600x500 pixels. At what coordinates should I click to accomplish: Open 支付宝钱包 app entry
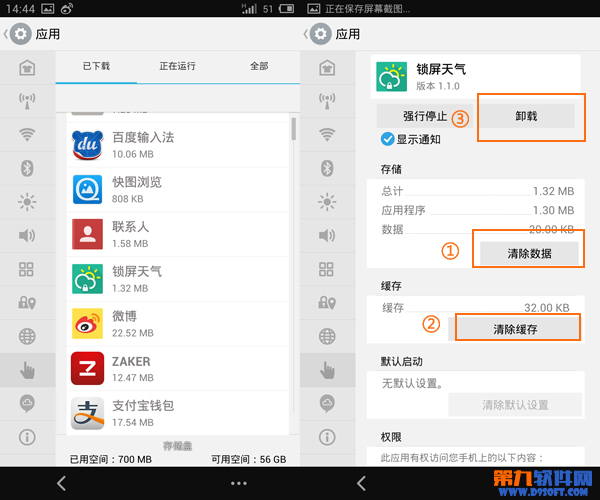pyautogui.click(x=178, y=413)
